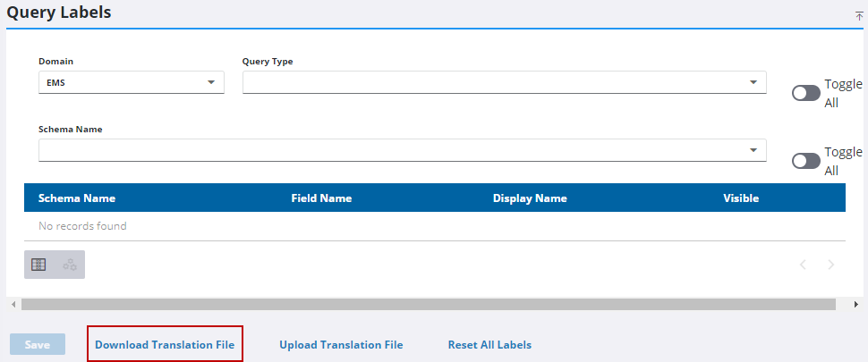Open the Domain dropdown showing EMS
868x362 pixels.
coord(131,82)
